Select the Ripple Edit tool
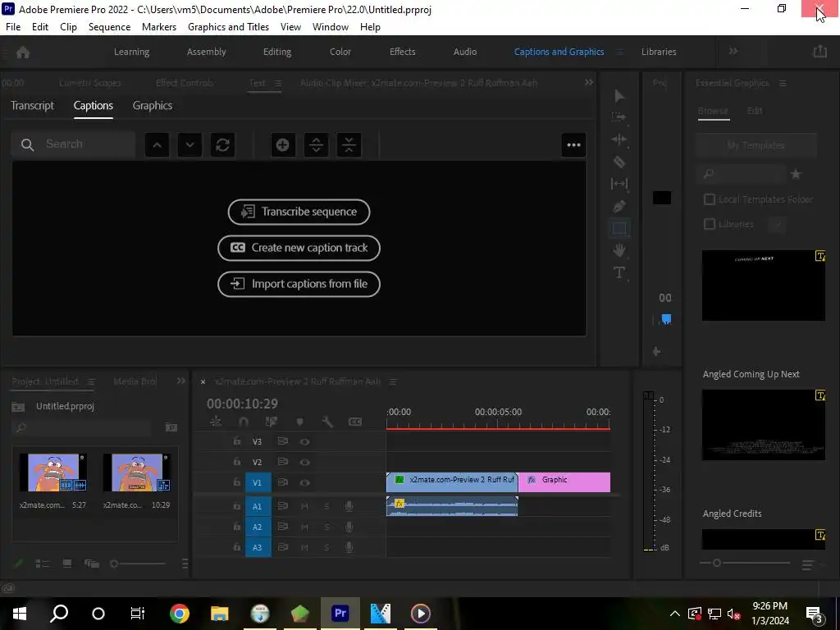Viewport: 840px width, 630px height. (x=619, y=139)
